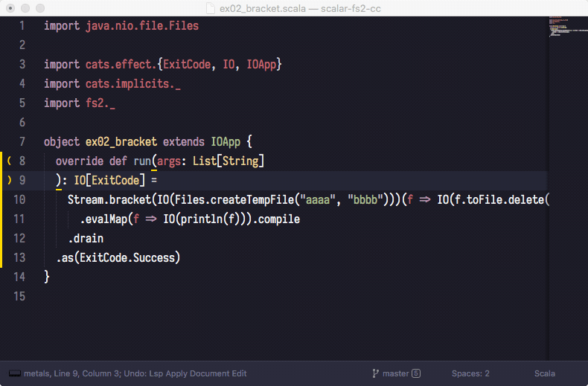Click the closing brace on line 14

(47, 277)
